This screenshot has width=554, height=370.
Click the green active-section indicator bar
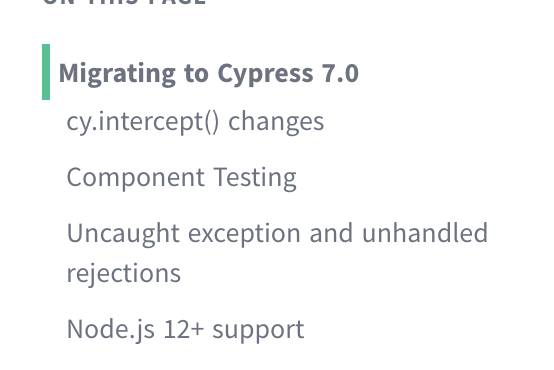(x=46, y=72)
